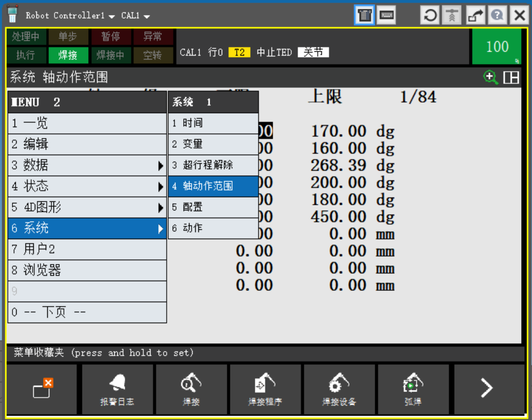Click upper limit value 200.00 dg
The image size is (532, 420).
click(x=352, y=183)
